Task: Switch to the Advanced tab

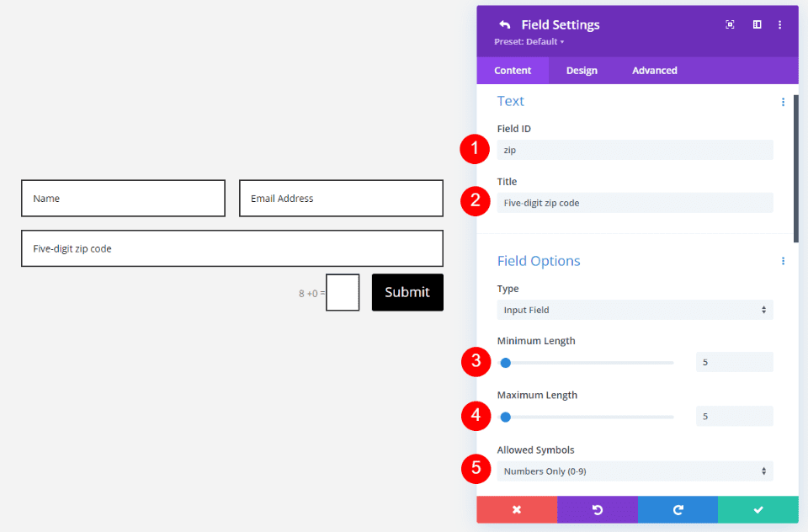Action: [654, 70]
